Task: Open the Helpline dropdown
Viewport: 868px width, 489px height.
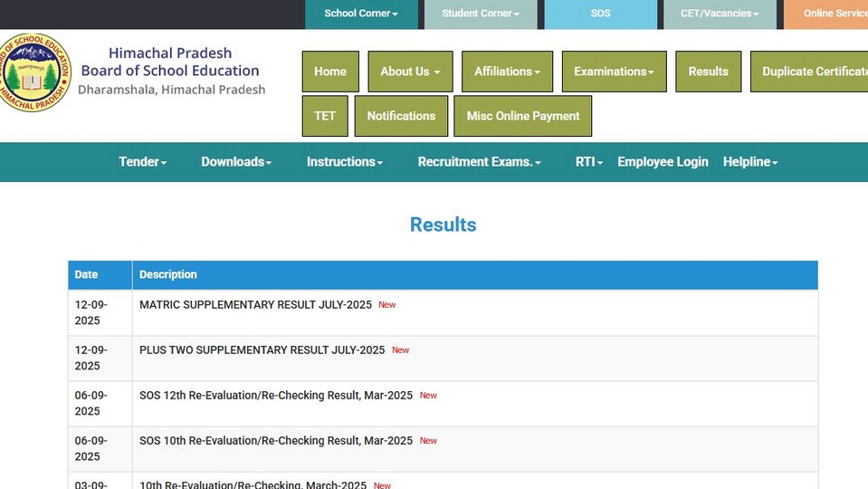Action: (x=750, y=162)
